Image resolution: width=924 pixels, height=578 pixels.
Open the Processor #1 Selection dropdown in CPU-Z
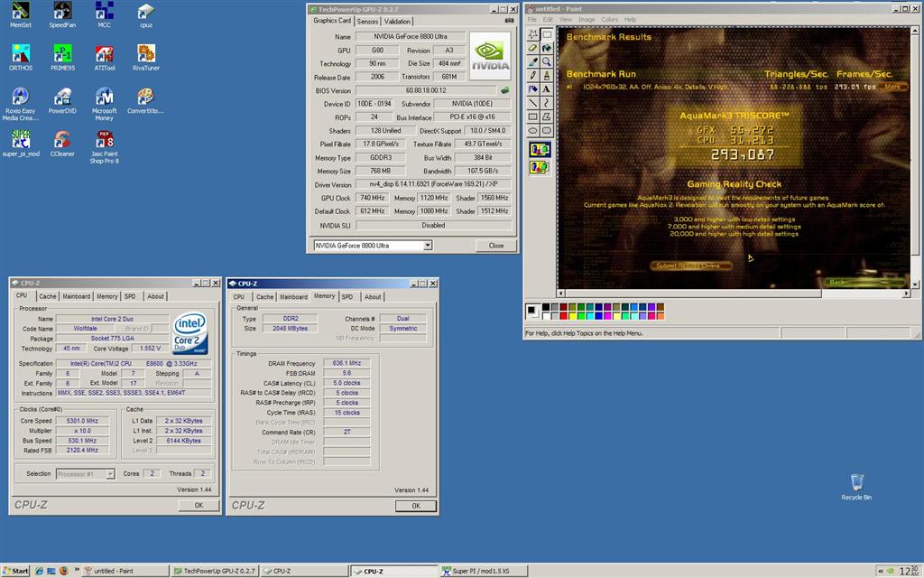pos(110,473)
